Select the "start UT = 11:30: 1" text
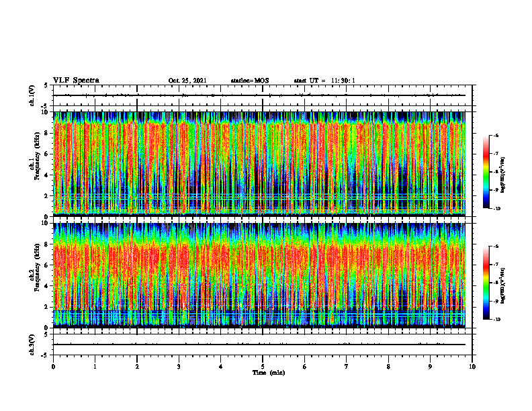This screenshot has height=411, width=532. [324, 81]
